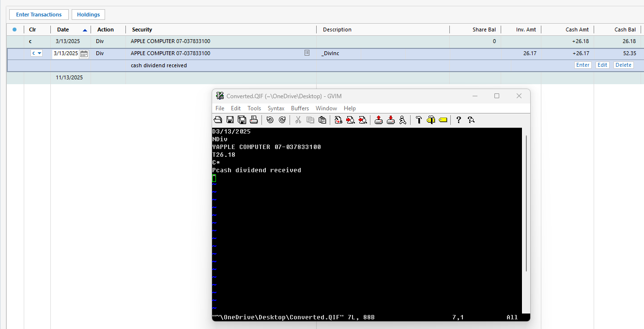Open the Window menu in GVIM
Image resolution: width=644 pixels, height=329 pixels.
point(326,108)
